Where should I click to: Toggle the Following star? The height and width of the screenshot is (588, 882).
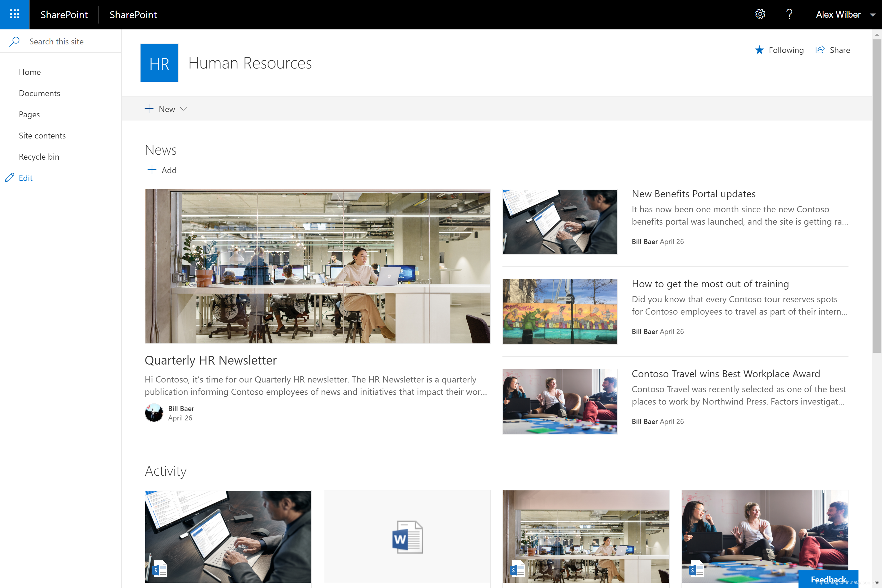coord(759,50)
